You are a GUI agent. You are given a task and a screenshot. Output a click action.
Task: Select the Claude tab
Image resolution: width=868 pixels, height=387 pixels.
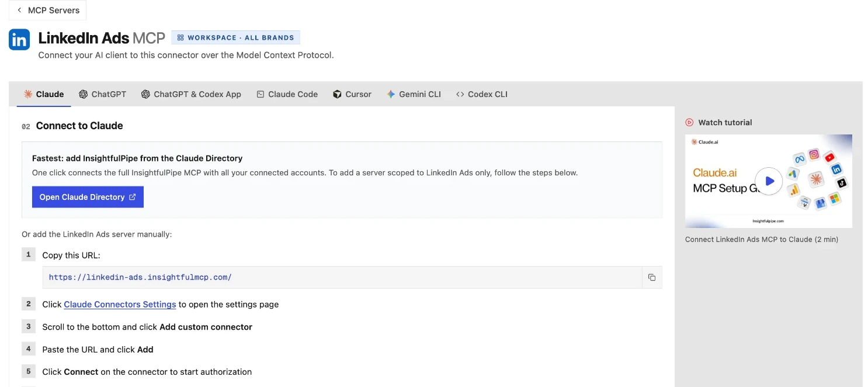(44, 94)
